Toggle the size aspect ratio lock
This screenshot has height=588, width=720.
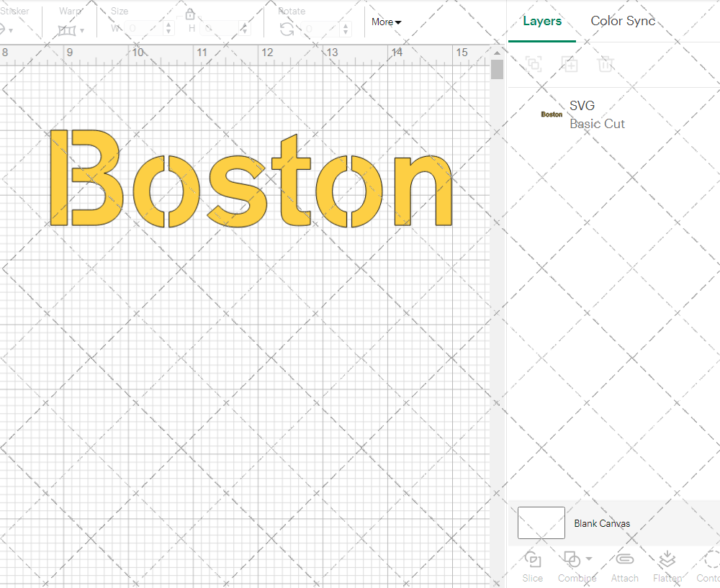tap(190, 14)
